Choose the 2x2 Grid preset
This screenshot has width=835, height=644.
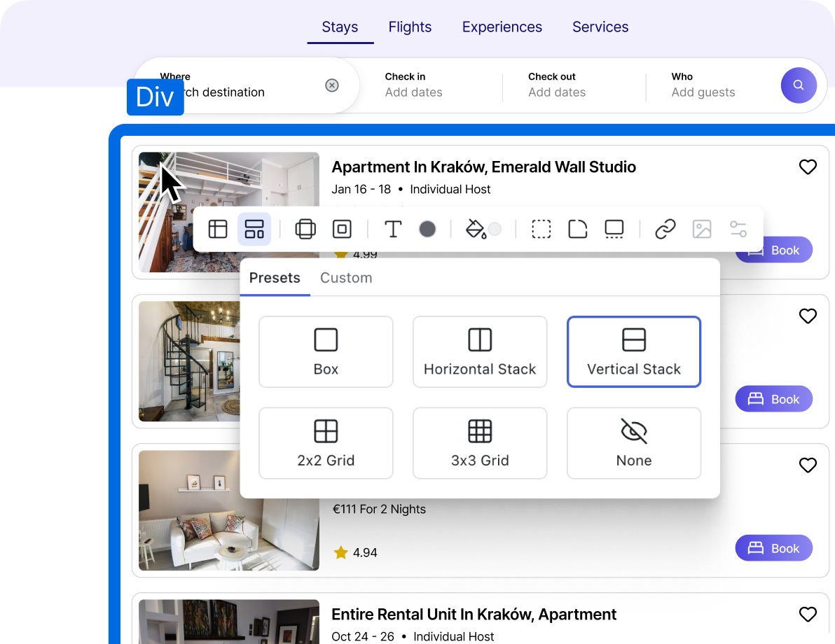(x=326, y=443)
